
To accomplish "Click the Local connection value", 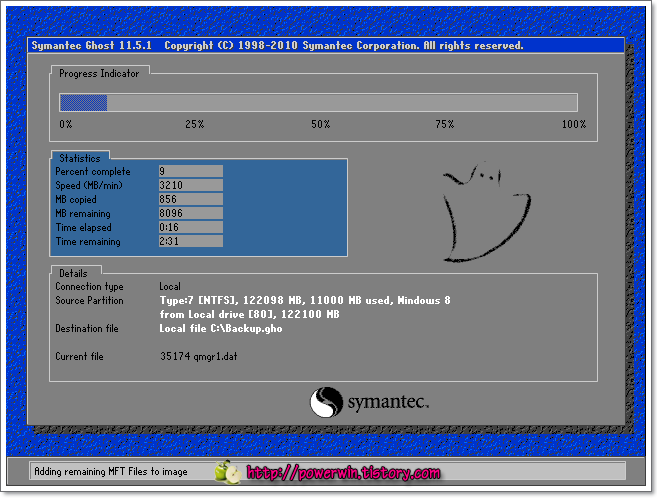I will pos(170,287).
